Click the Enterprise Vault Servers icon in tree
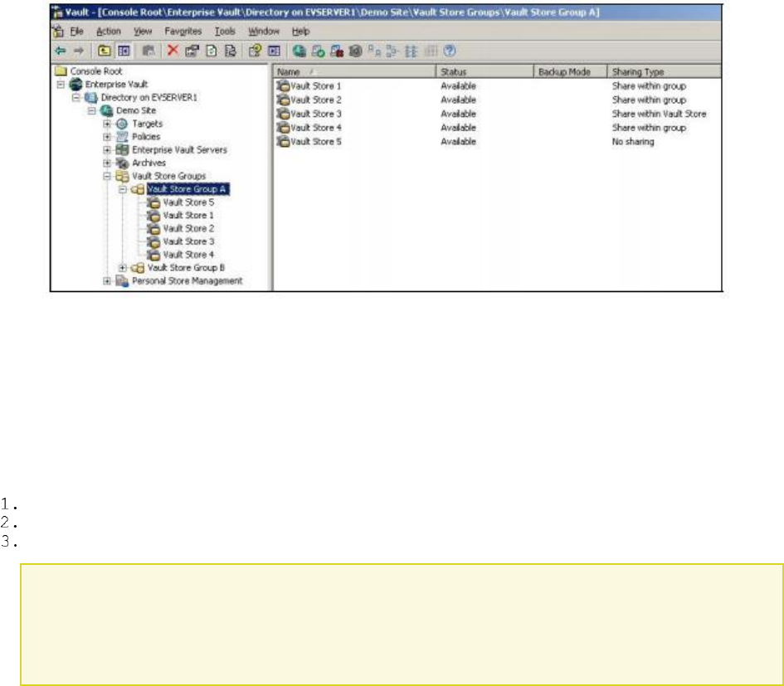 [x=122, y=149]
